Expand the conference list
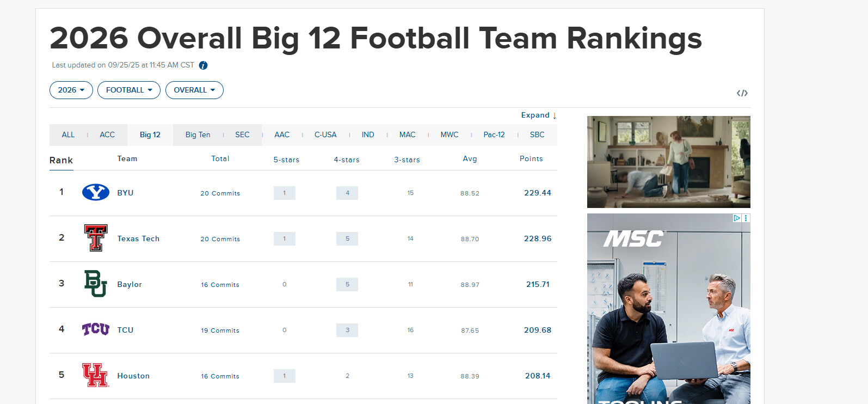Screen dimensions: 868x404 pyautogui.click(x=538, y=115)
